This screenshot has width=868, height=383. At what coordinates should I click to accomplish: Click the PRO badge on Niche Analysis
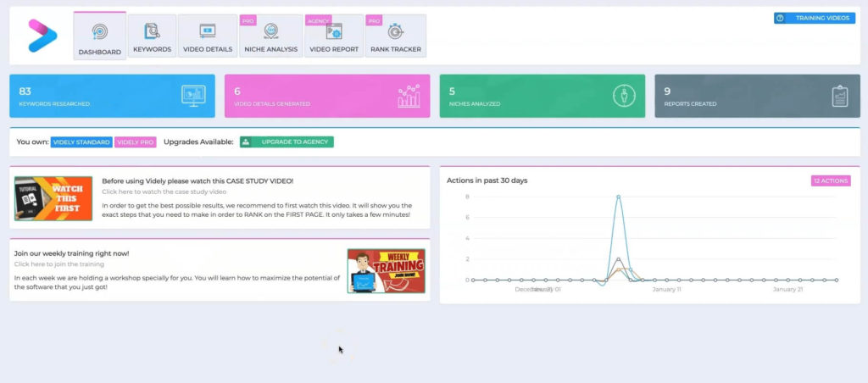(248, 20)
